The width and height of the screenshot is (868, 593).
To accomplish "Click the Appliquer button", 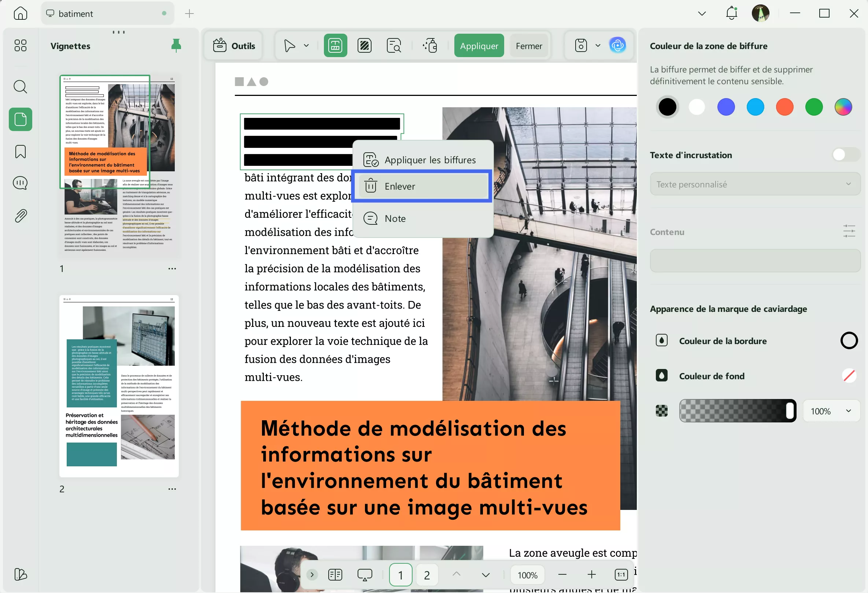I will coord(479,45).
